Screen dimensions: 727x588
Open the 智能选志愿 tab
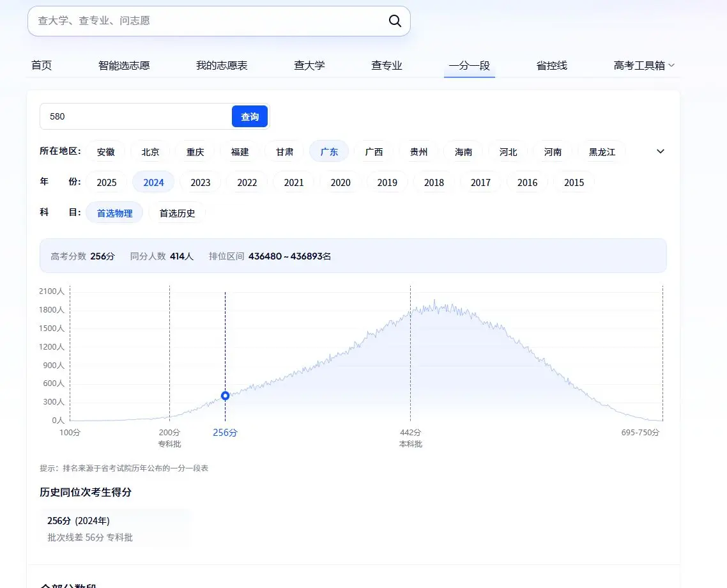(124, 65)
